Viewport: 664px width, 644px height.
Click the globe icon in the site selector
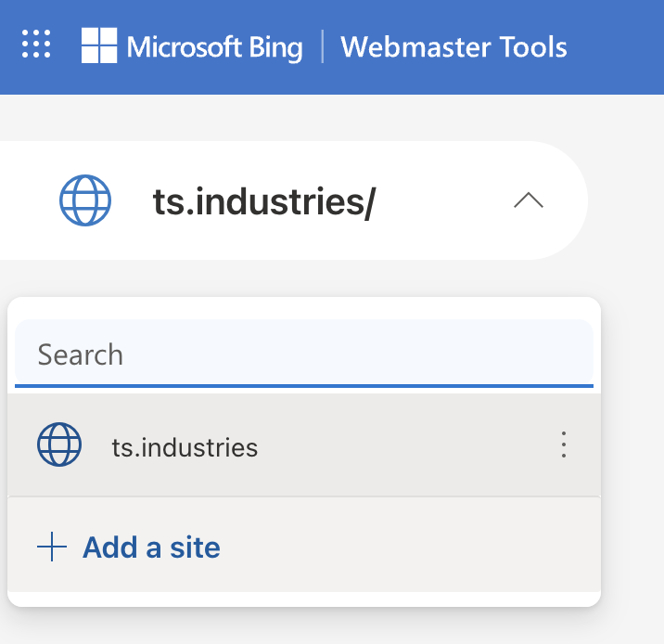[x=85, y=200]
